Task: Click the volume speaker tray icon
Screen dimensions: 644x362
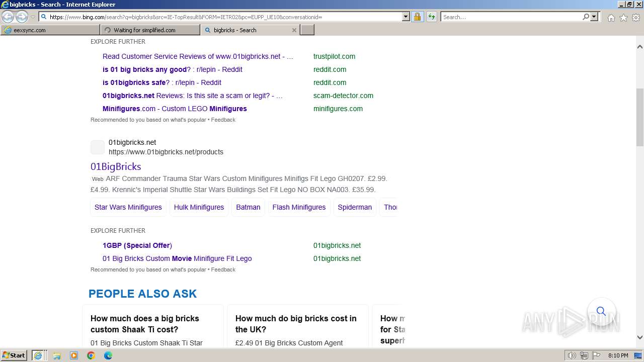Action: click(x=572, y=355)
